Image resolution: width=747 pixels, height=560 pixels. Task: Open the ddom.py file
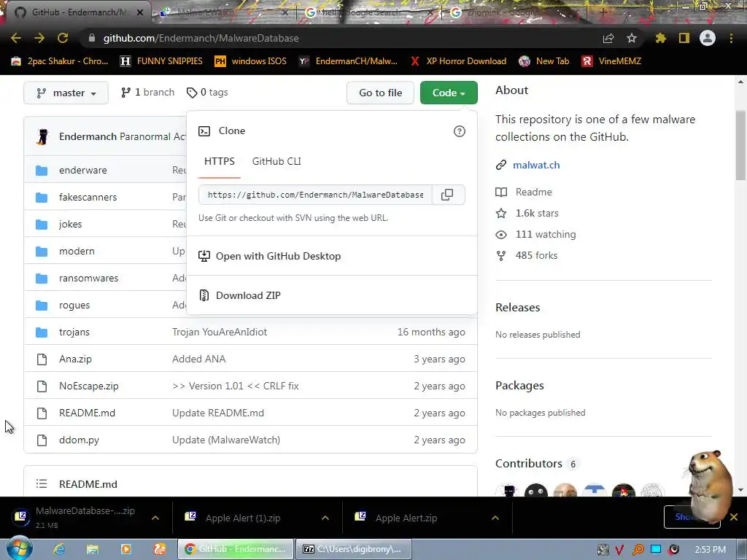click(x=79, y=440)
